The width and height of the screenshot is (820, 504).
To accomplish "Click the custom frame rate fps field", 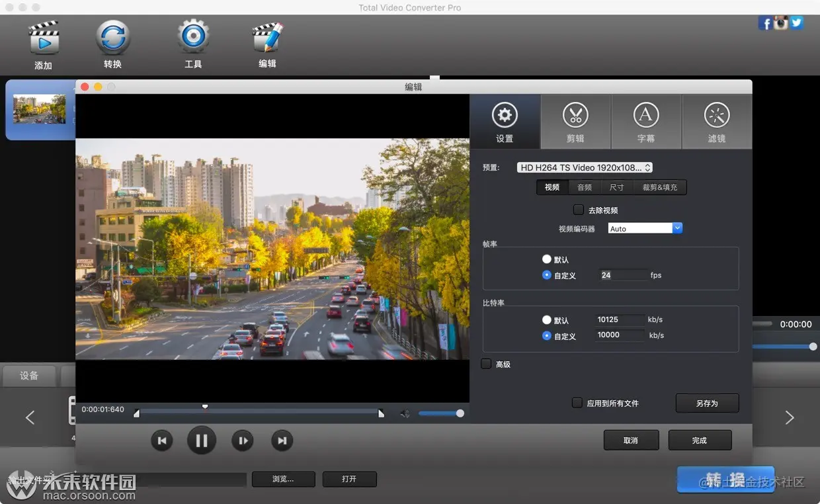I will tap(623, 275).
